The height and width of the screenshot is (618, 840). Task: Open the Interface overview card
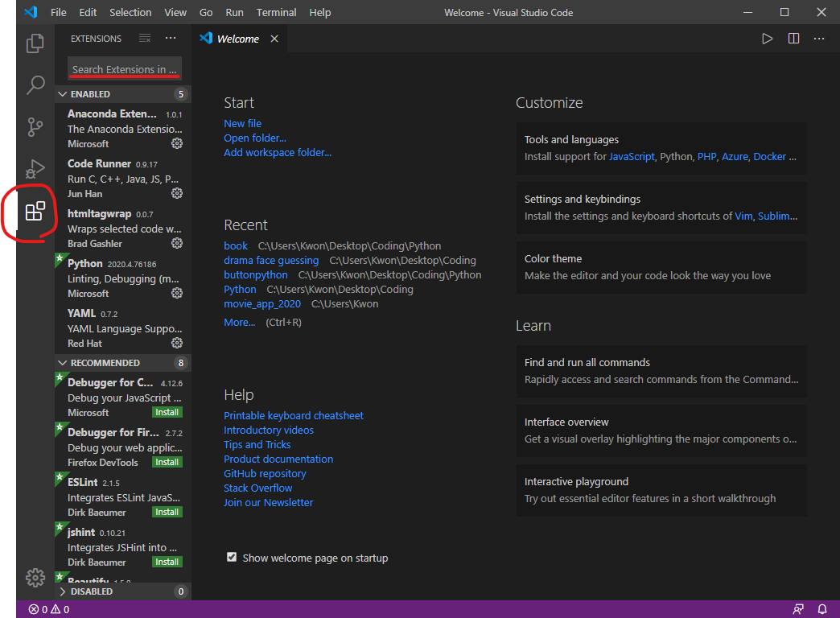click(661, 431)
